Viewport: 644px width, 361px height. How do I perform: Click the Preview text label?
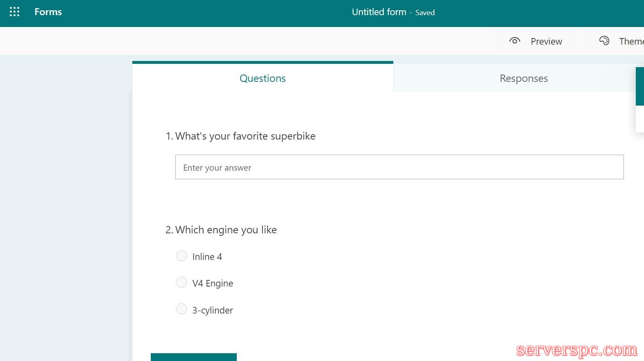546,41
